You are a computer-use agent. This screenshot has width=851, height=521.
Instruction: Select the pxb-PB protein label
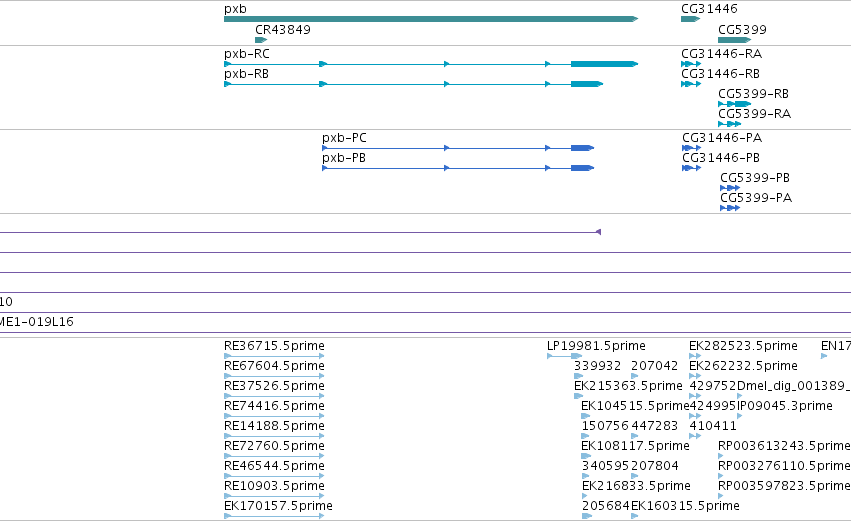click(x=344, y=158)
